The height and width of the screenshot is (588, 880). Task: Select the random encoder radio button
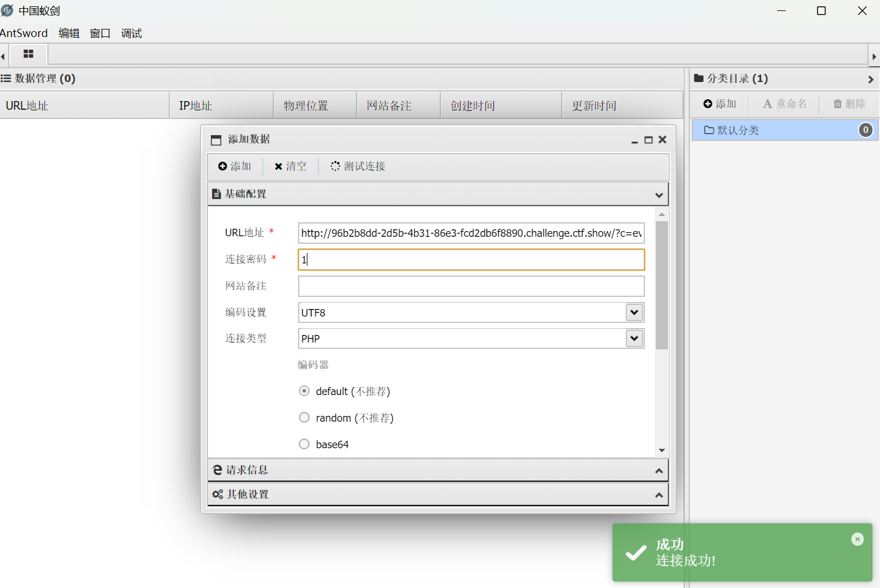pos(304,418)
